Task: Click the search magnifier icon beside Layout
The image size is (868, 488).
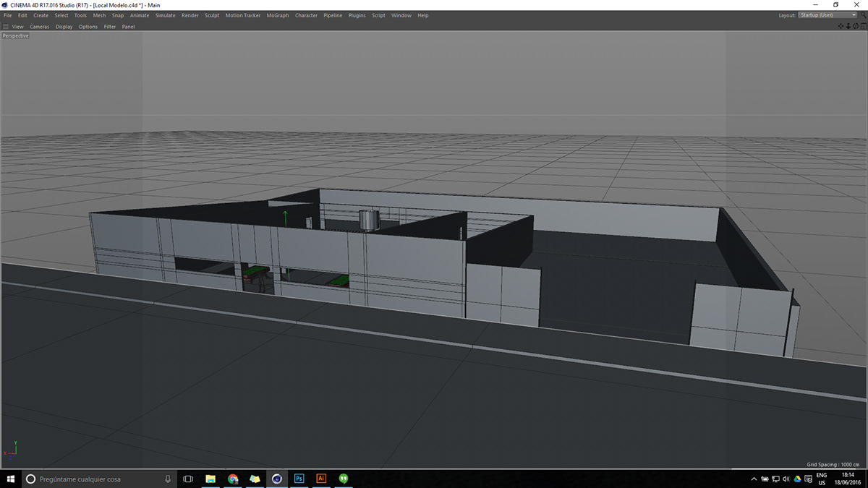Action: tap(864, 15)
